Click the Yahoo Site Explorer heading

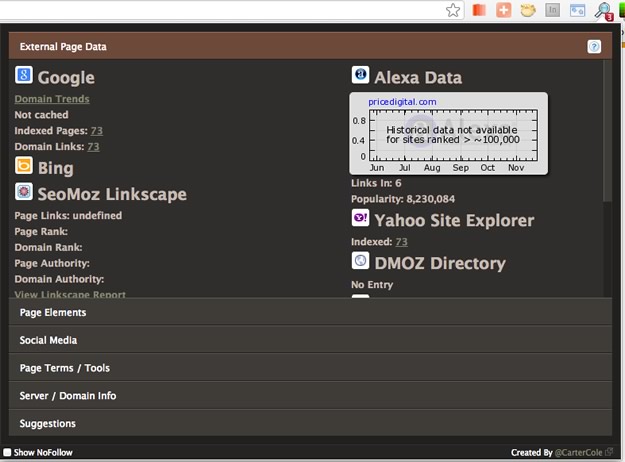(454, 220)
